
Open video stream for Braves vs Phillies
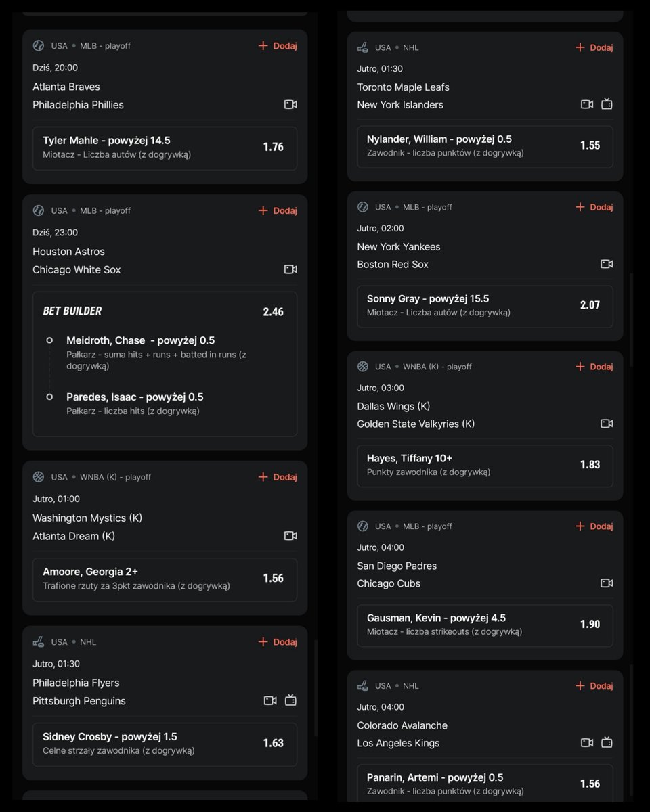click(290, 104)
